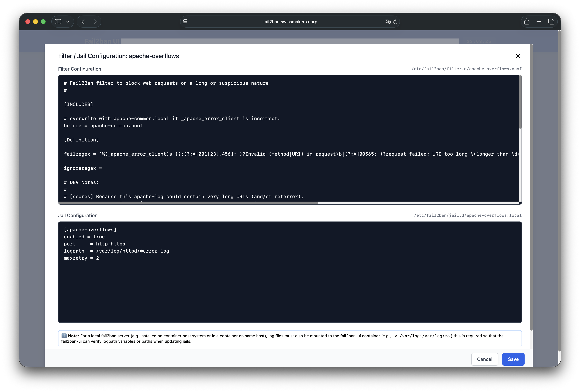Click the maxretry line in the jail editor
Screen dimensions: 580x392
[x=81, y=258]
